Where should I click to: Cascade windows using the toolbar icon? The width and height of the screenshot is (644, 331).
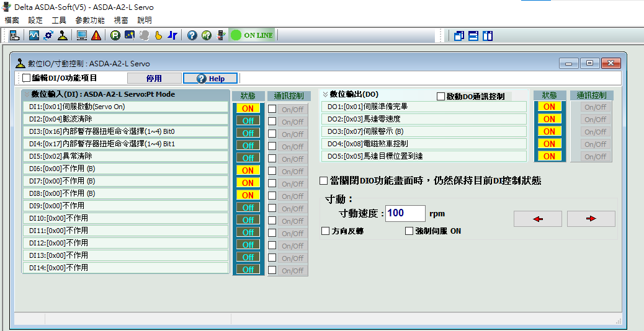tap(459, 35)
